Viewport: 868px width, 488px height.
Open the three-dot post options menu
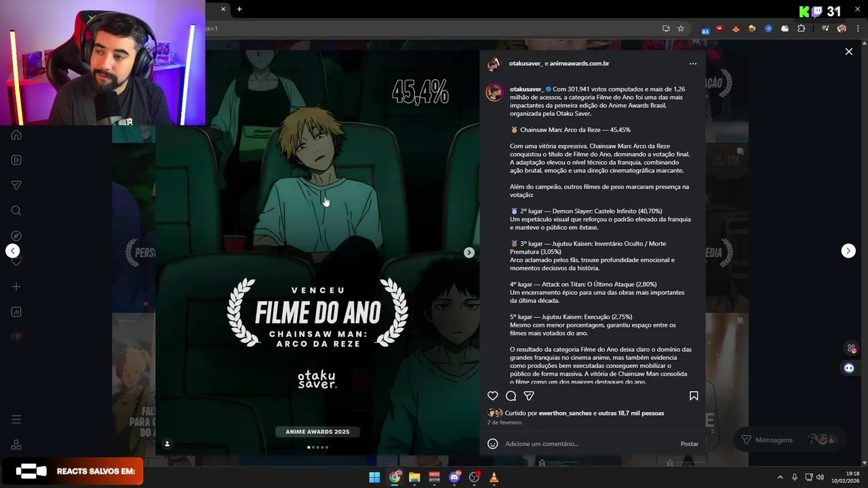[692, 64]
